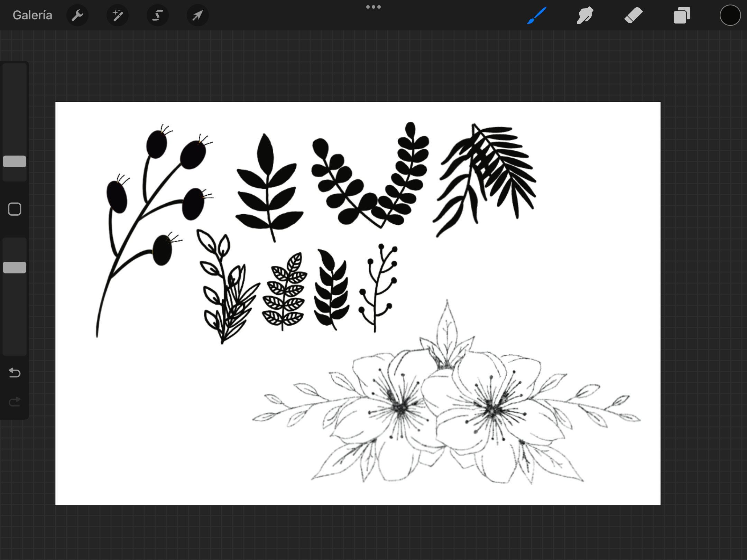Tap the berry branch drawing on canvas
The width and height of the screenshot is (747, 560).
[x=155, y=231]
